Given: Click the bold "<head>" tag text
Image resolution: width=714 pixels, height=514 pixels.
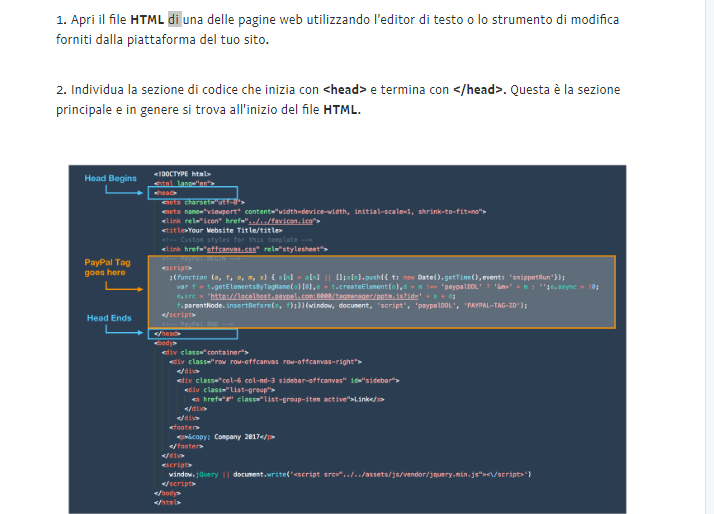Looking at the screenshot, I should click(345, 90).
